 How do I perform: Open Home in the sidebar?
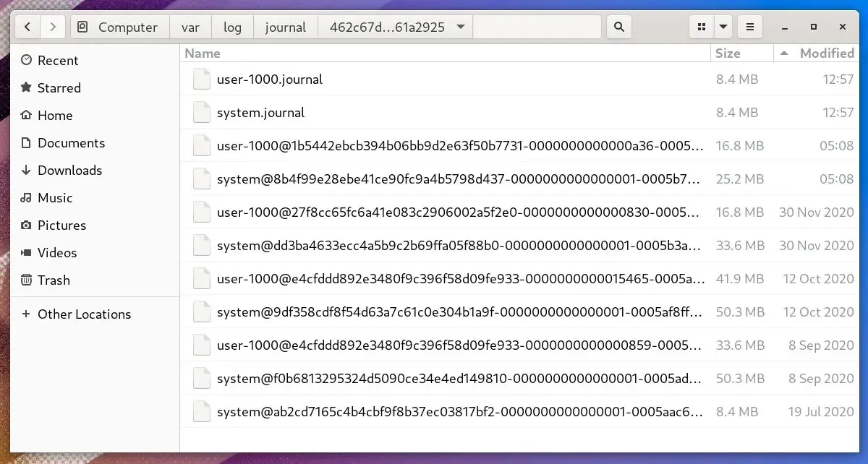(x=95, y=116)
